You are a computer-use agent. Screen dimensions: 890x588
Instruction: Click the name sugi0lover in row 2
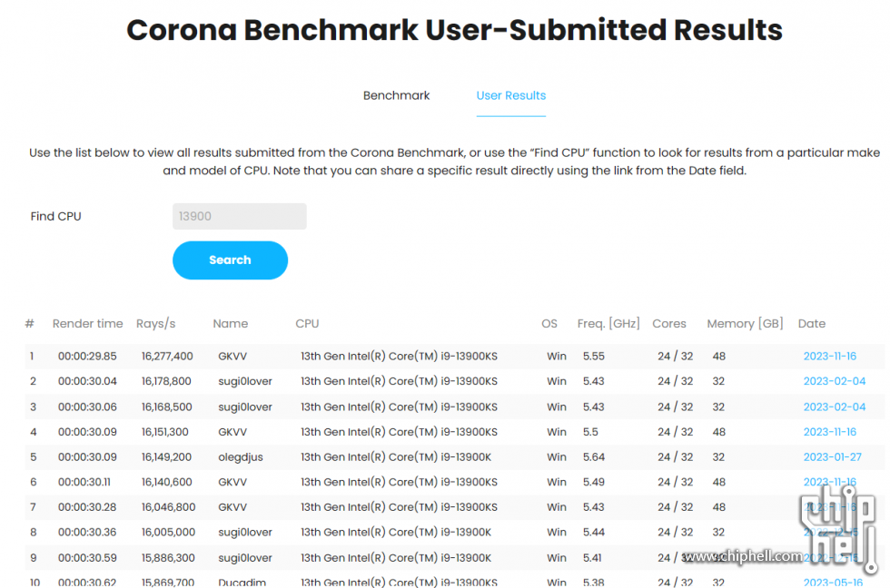pos(245,381)
